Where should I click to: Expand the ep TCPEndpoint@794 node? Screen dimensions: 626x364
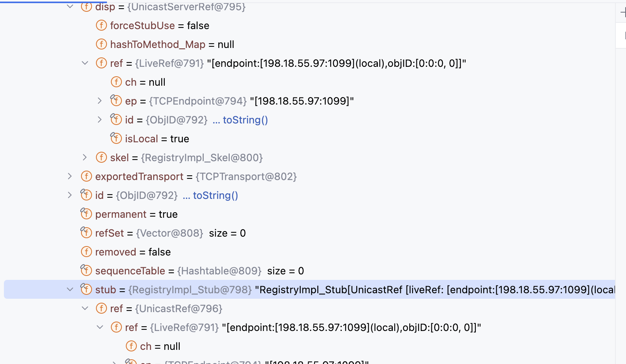(x=100, y=101)
